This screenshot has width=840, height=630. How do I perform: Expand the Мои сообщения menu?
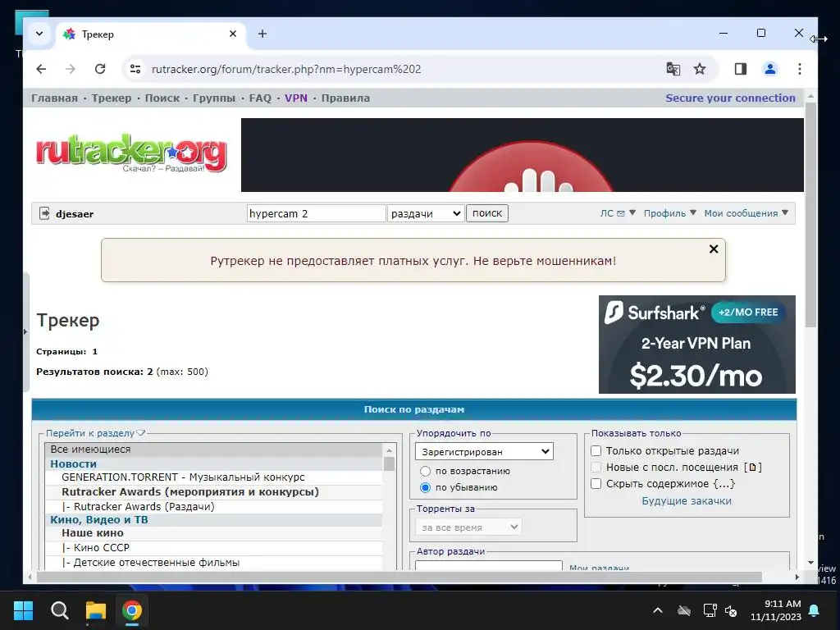(x=746, y=213)
